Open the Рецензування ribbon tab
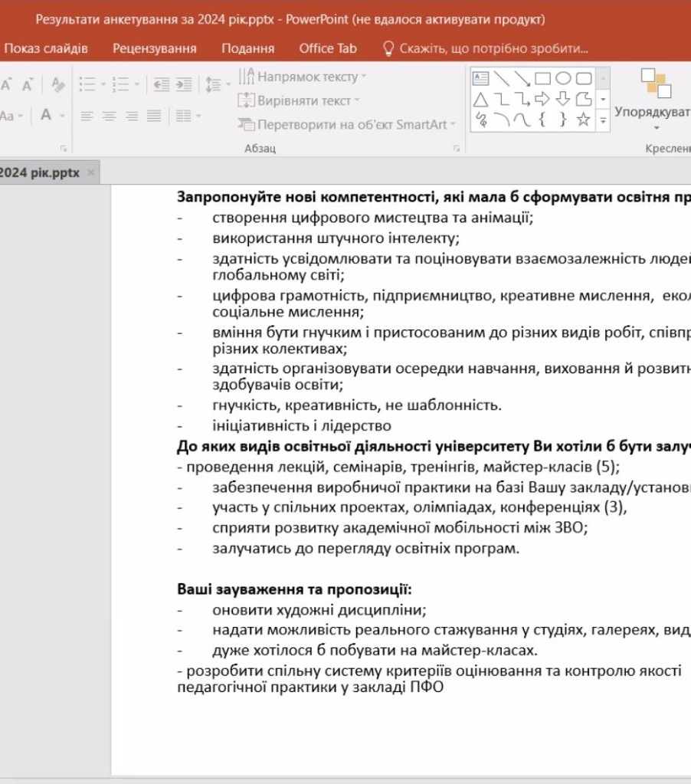 154,48
